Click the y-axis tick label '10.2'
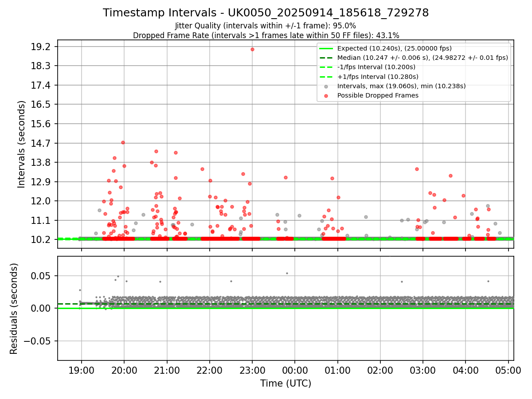 coord(42,239)
